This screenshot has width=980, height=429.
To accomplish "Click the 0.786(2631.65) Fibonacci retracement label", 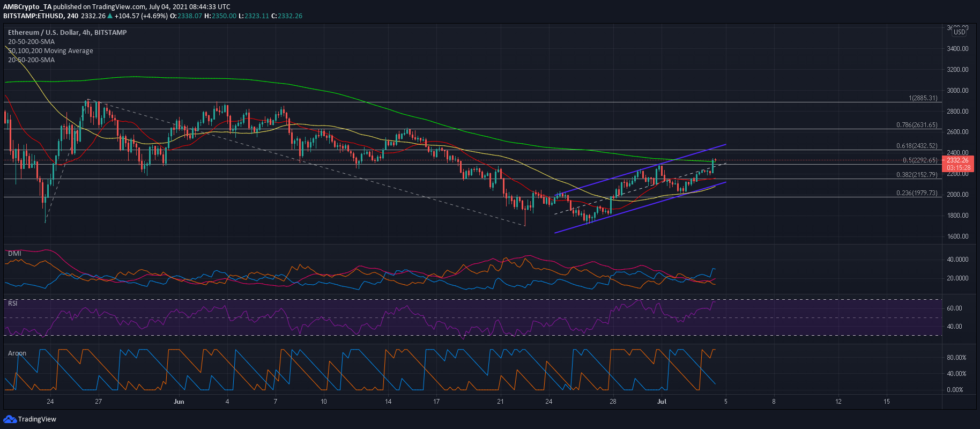I will point(917,125).
